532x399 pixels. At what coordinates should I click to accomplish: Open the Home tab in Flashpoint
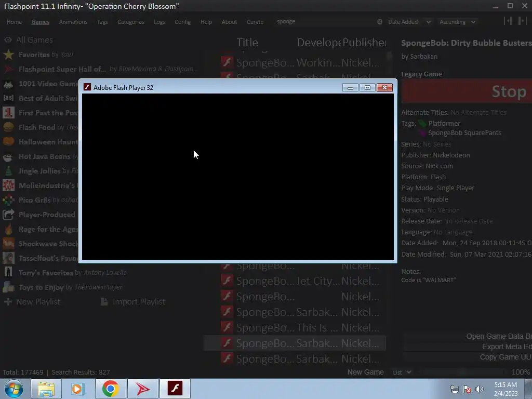point(14,22)
